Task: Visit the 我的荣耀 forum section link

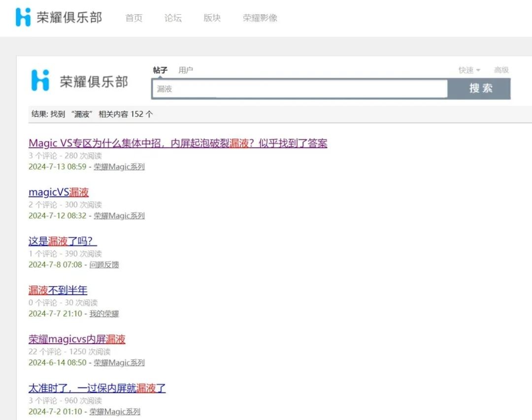Action: pos(104,314)
